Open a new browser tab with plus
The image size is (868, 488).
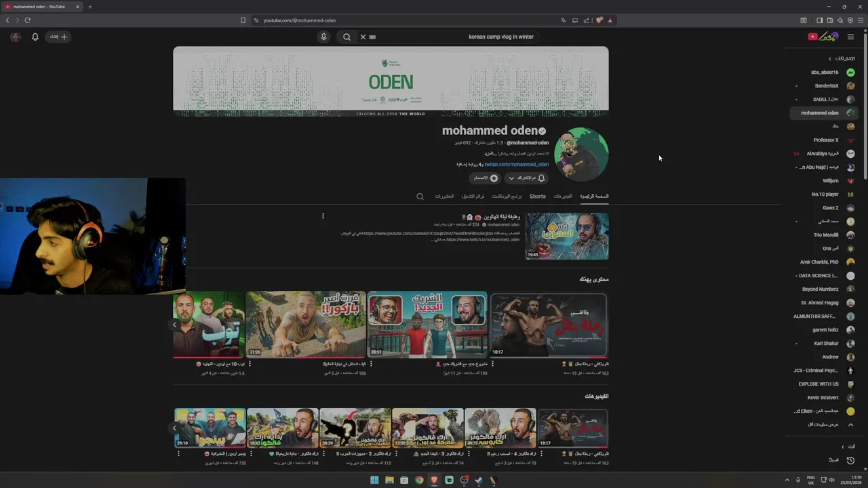(x=90, y=7)
